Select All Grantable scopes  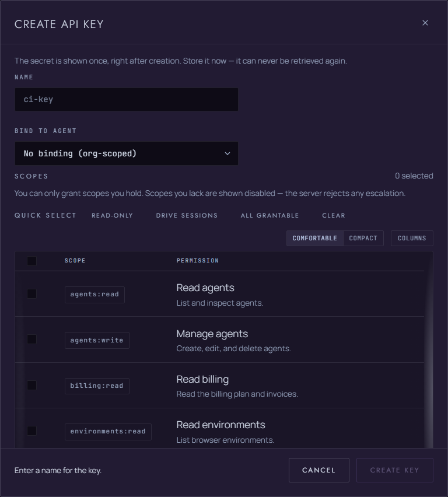click(x=269, y=215)
